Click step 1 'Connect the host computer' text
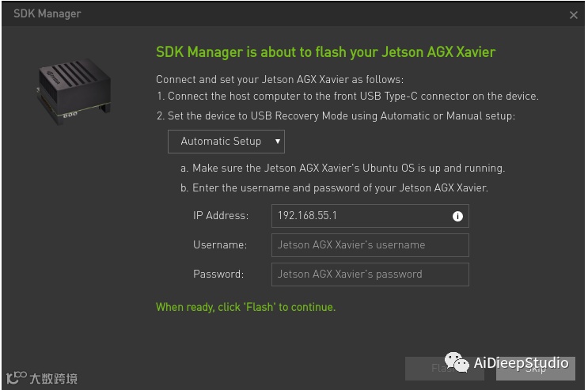The width and height of the screenshot is (588, 390). 347,97
